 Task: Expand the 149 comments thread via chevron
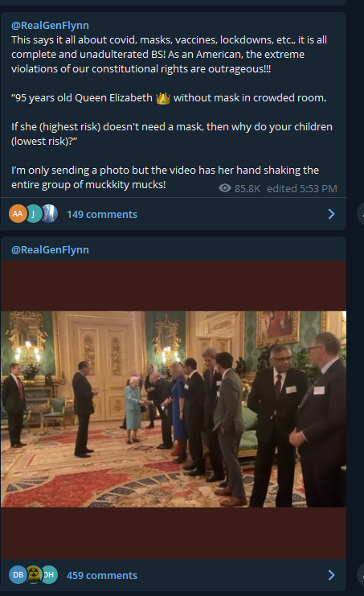pyautogui.click(x=331, y=214)
